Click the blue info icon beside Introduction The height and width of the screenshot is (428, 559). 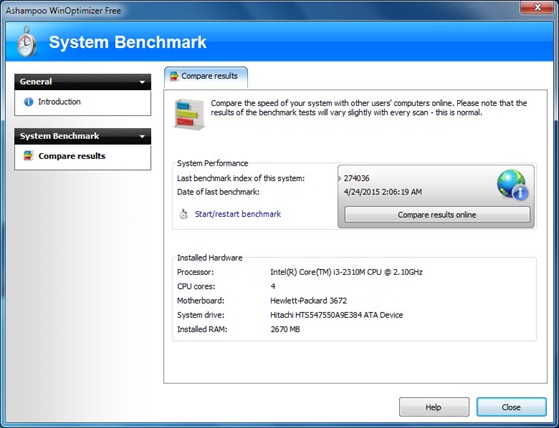tap(29, 102)
